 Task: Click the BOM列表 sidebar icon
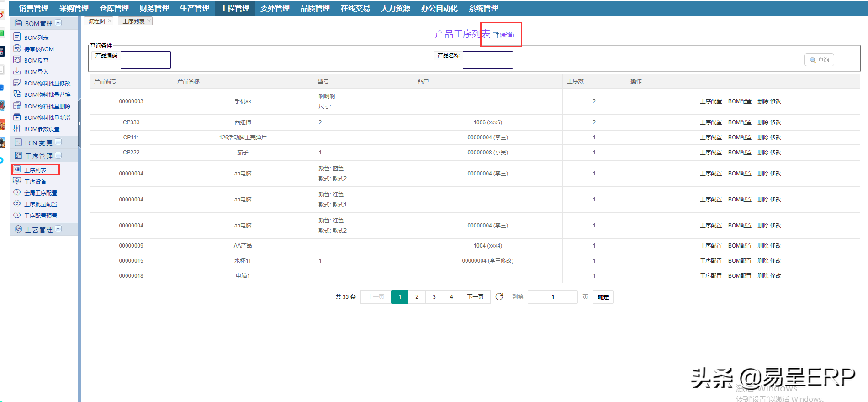(17, 37)
